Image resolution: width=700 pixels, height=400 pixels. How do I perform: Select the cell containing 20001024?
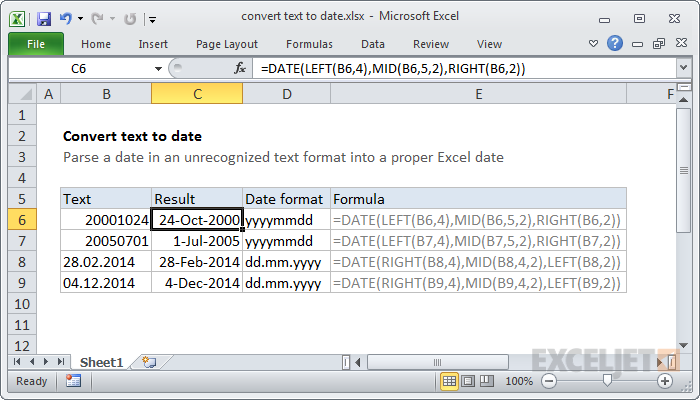pyautogui.click(x=106, y=220)
